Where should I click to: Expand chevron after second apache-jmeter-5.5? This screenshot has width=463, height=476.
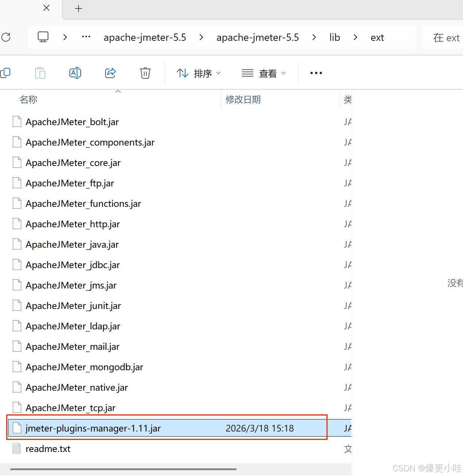pos(314,37)
